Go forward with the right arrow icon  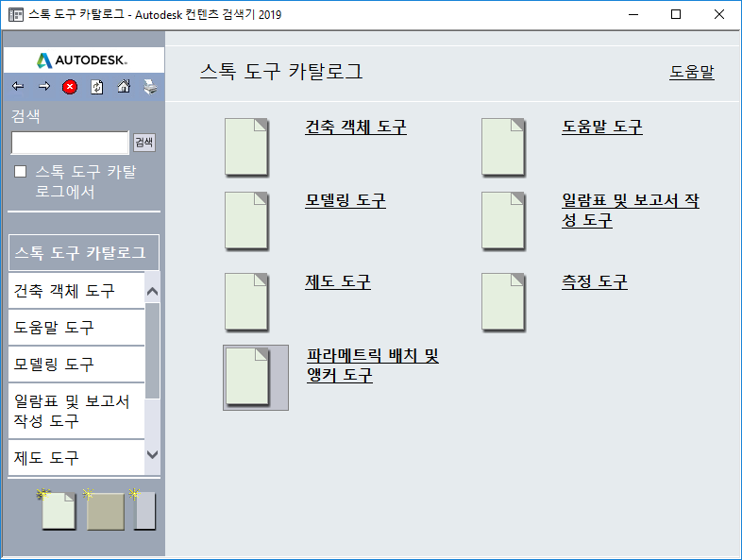44,86
